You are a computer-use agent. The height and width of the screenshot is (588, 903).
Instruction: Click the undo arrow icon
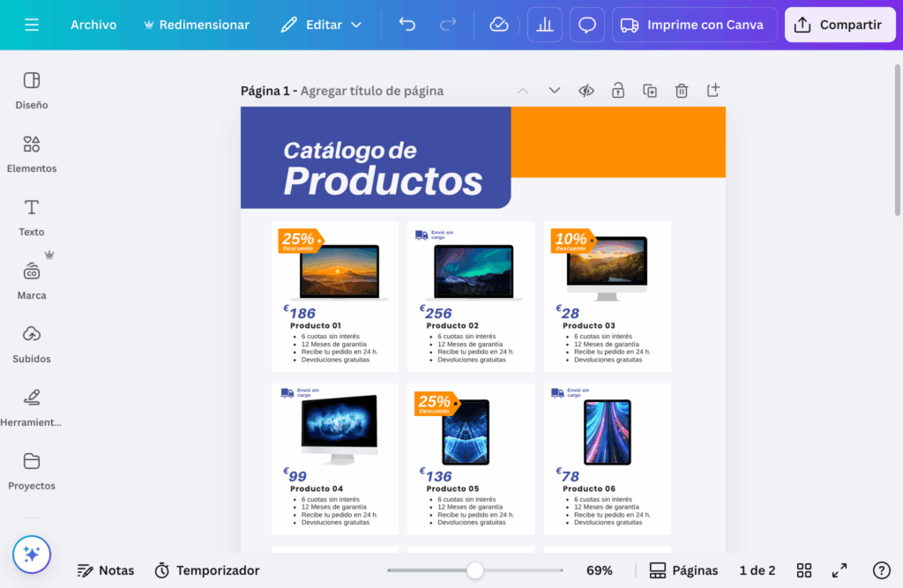tap(407, 25)
